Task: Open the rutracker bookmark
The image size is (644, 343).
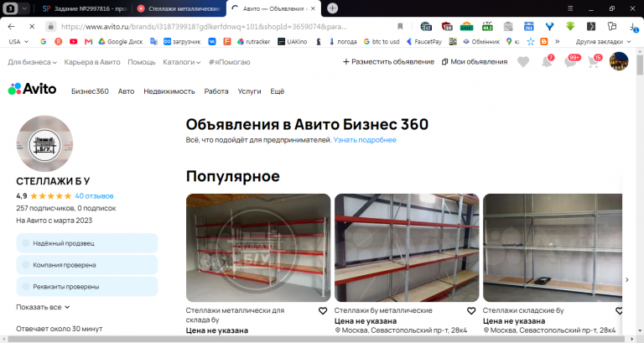Action: tap(253, 41)
